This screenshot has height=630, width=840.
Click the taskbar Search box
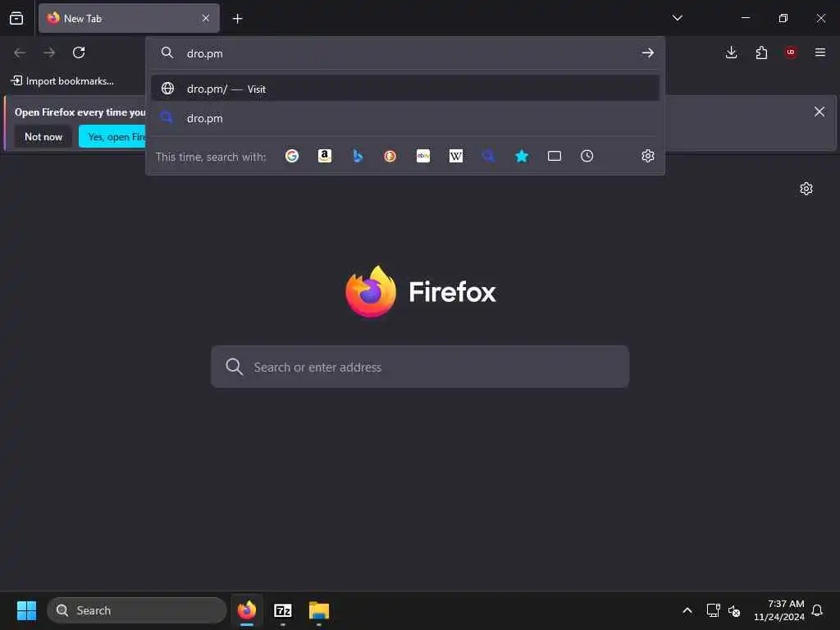(137, 610)
